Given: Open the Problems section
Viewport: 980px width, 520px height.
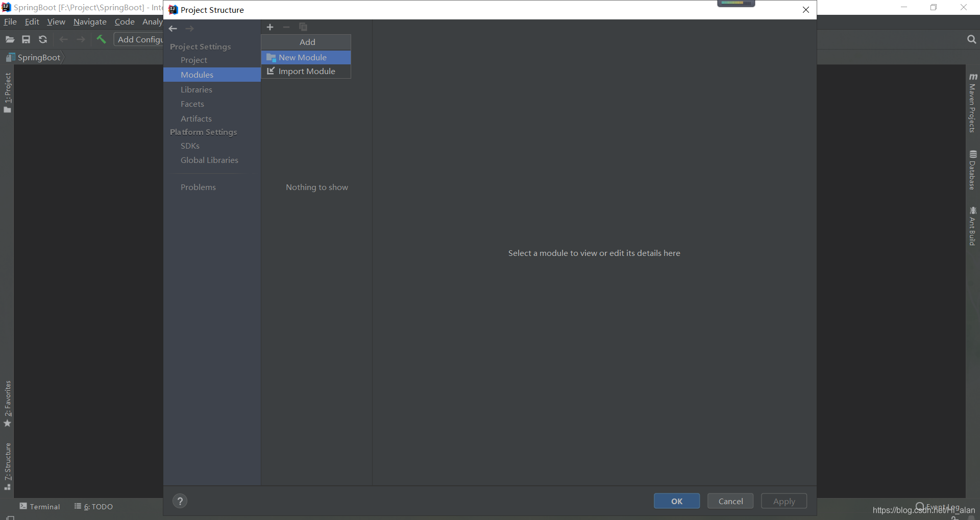Looking at the screenshot, I should coord(198,187).
